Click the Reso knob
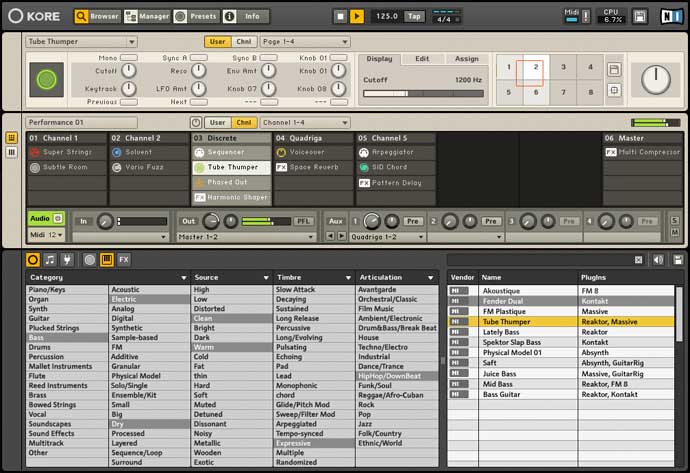Viewport: 690px width, 473px height. tap(198, 70)
